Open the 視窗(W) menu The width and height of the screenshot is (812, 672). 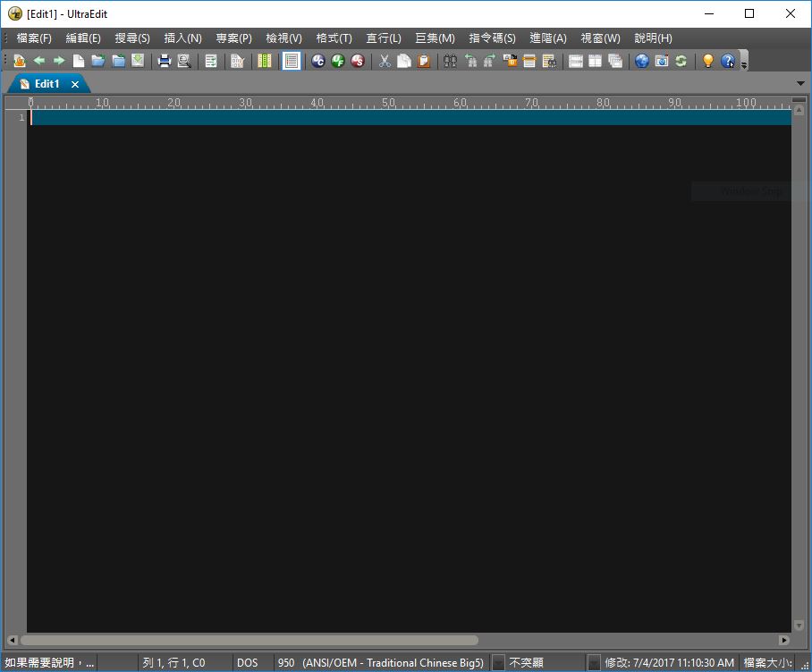point(600,38)
